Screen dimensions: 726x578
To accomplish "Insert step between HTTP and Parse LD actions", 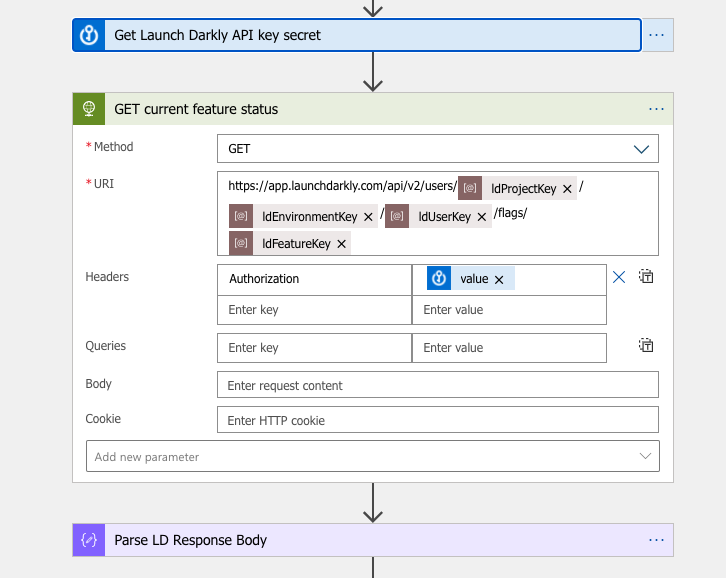I will click(373, 503).
